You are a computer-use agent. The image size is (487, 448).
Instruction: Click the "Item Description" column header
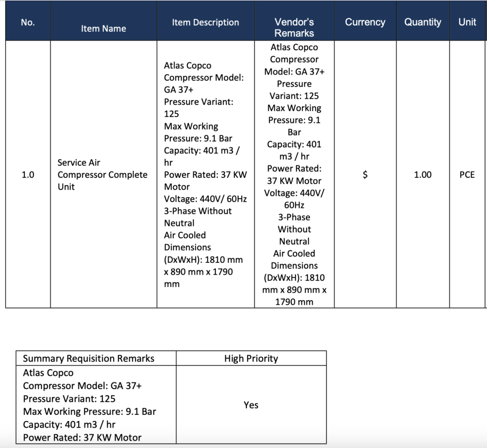205,22
